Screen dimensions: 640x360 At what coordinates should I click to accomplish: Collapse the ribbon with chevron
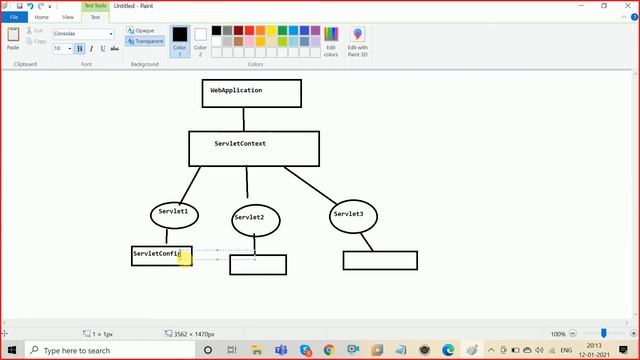click(x=624, y=17)
